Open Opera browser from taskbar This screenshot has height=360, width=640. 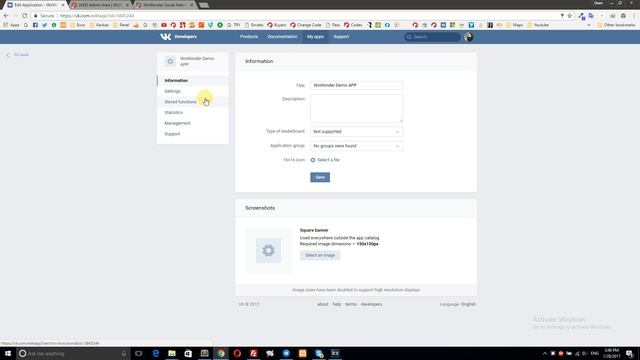(x=237, y=353)
